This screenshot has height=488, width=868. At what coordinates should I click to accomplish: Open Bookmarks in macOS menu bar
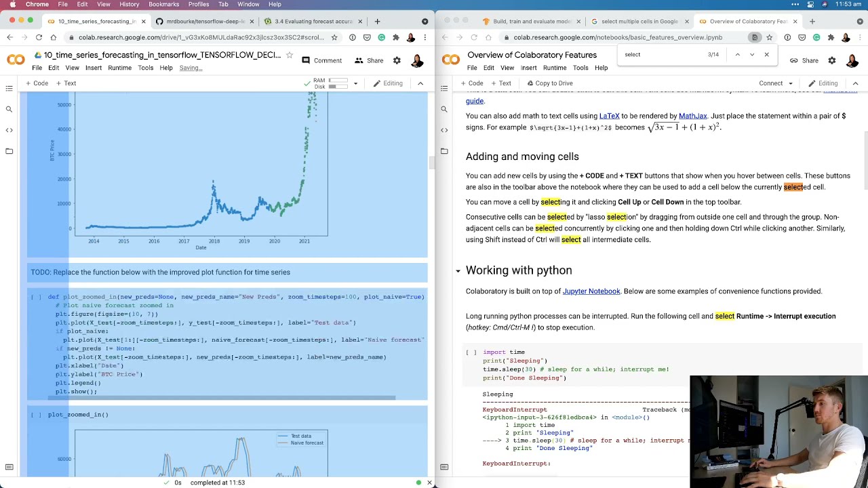(163, 4)
